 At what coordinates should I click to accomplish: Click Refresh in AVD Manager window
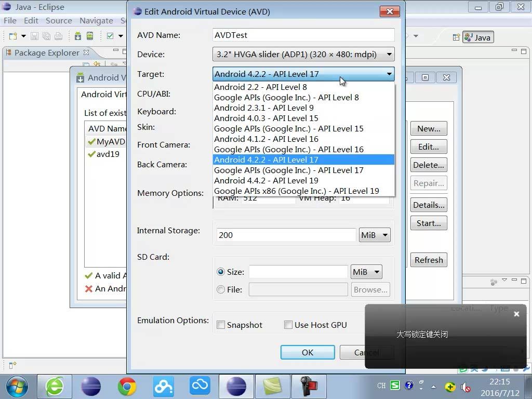429,260
